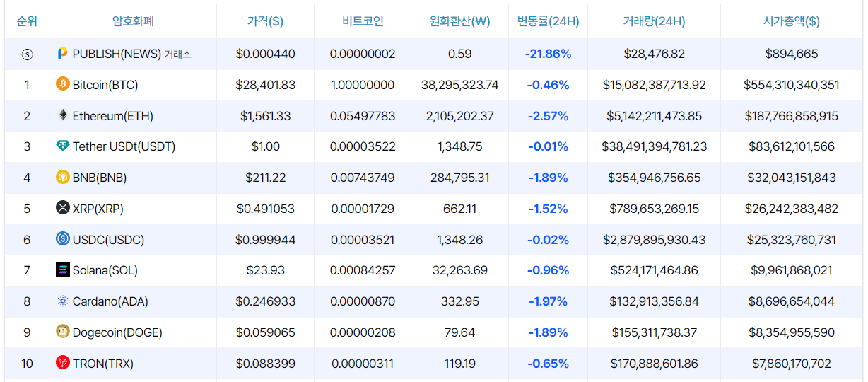This screenshot has width=868, height=382.
Task: Select Tether volume $38,491,394,781.23
Action: coord(655,146)
